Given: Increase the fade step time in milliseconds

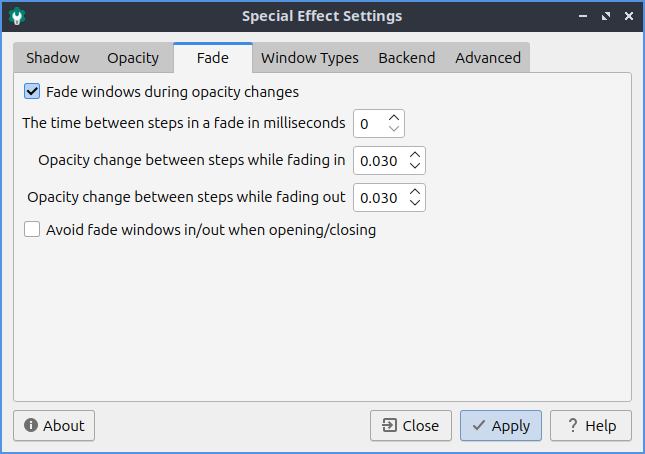Looking at the screenshot, I should click(394, 118).
